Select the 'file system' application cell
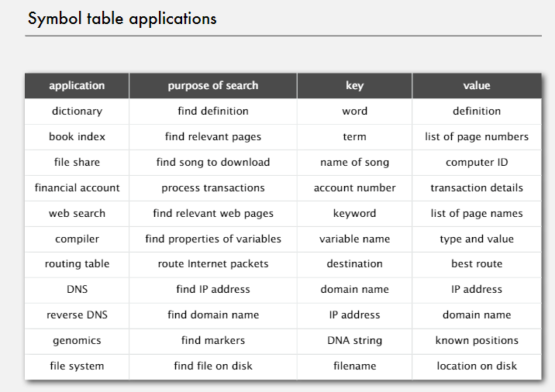This screenshot has width=555, height=392. point(77,366)
